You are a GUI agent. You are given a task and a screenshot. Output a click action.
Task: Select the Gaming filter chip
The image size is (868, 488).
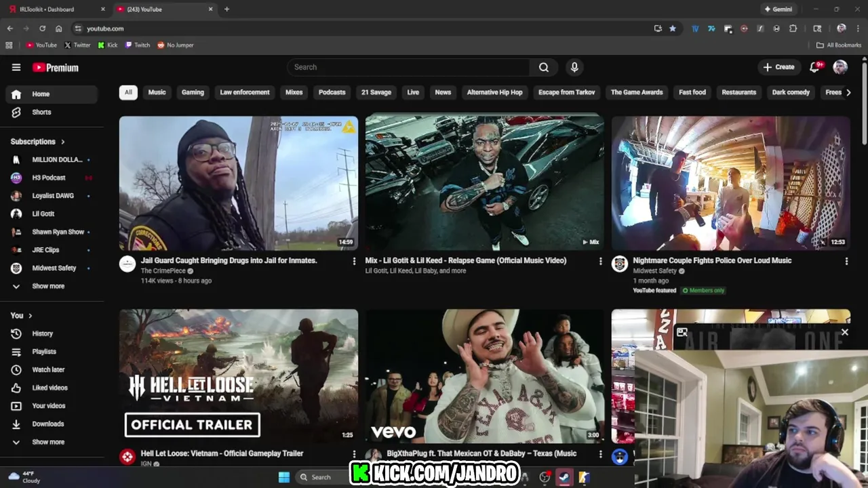[193, 92]
